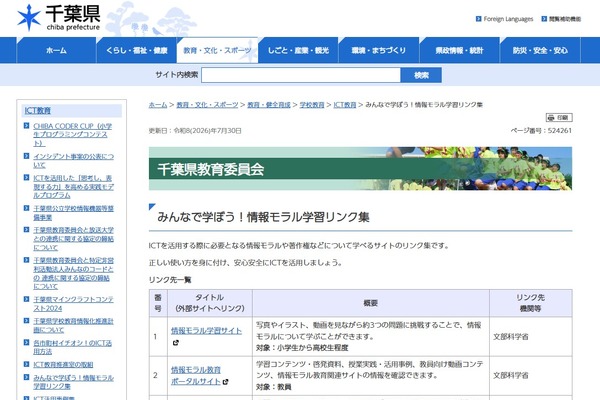
Task: Click bullet icon beside みんなのコード link
Action: [x=26, y=260]
